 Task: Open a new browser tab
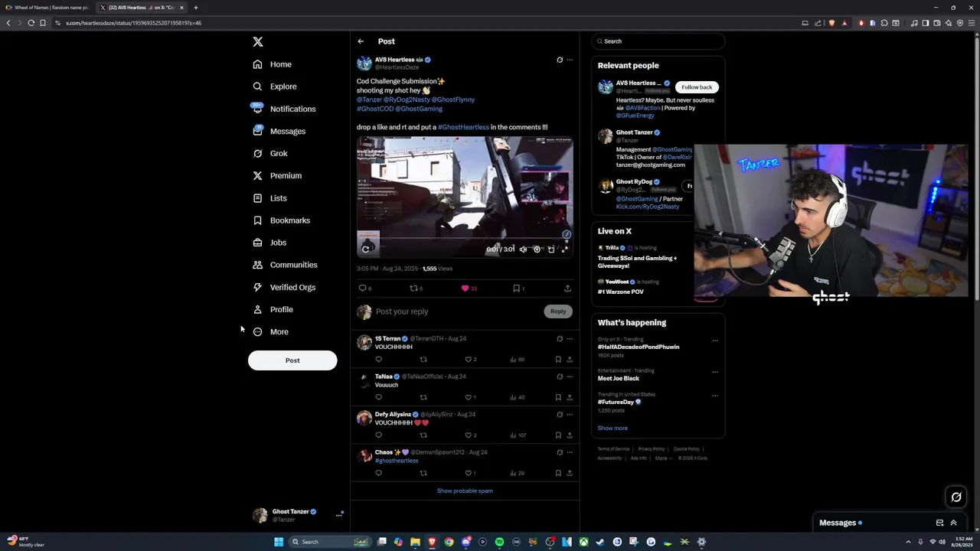pyautogui.click(x=196, y=8)
